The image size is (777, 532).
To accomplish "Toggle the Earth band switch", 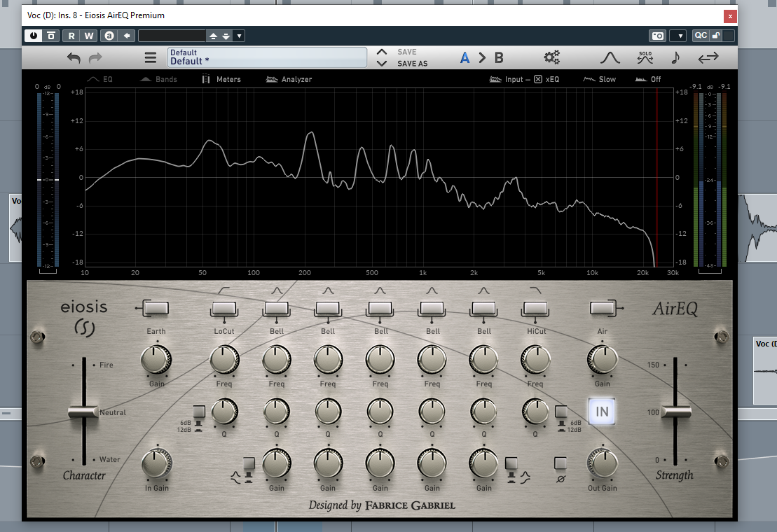I will [155, 308].
